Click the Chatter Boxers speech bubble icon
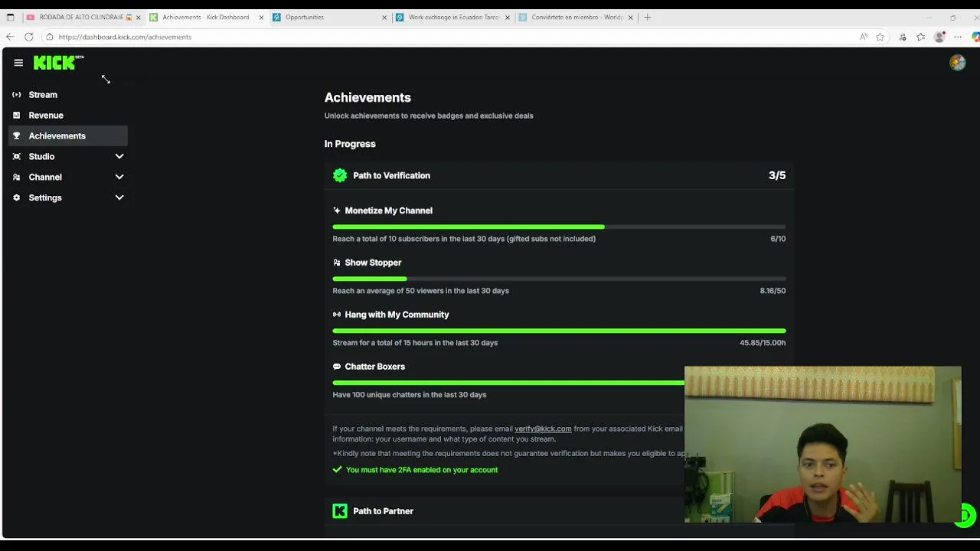980x551 pixels. [337, 367]
